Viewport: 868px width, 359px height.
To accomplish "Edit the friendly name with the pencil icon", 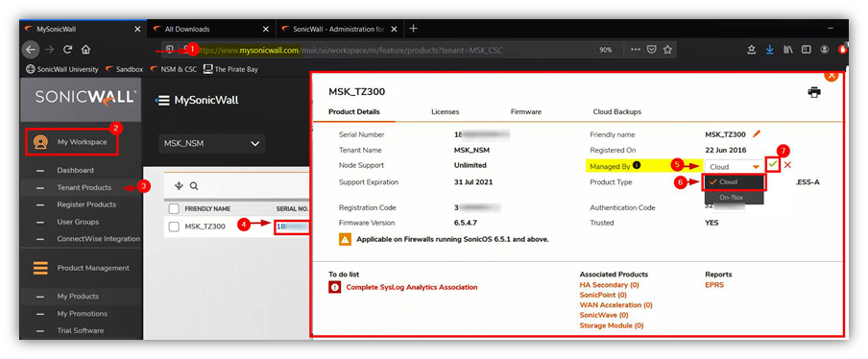I will pyautogui.click(x=757, y=133).
